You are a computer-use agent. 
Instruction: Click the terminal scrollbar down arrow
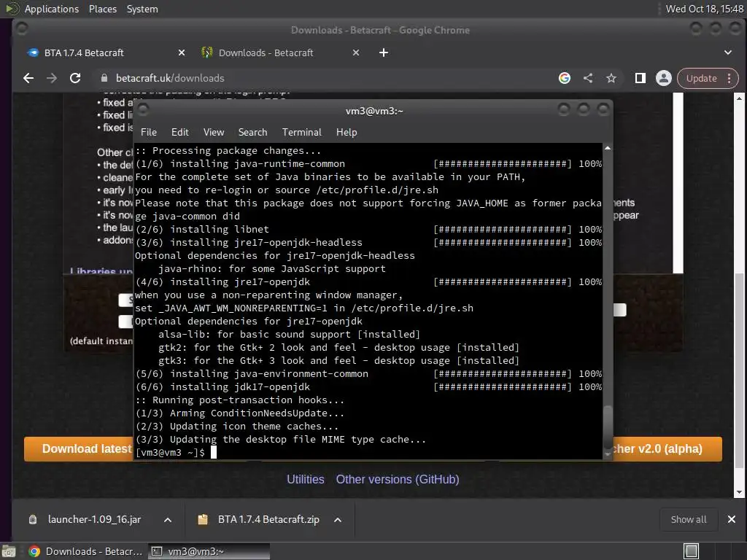click(608, 454)
